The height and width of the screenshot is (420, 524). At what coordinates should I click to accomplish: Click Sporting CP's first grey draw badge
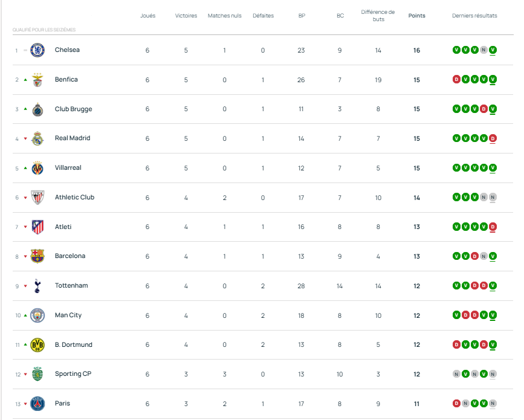click(x=456, y=374)
